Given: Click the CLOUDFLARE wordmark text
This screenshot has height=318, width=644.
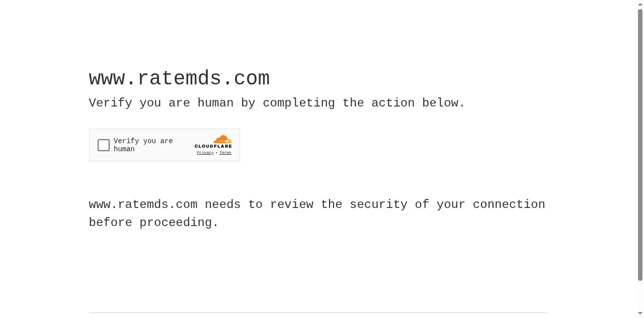Looking at the screenshot, I should (213, 146).
